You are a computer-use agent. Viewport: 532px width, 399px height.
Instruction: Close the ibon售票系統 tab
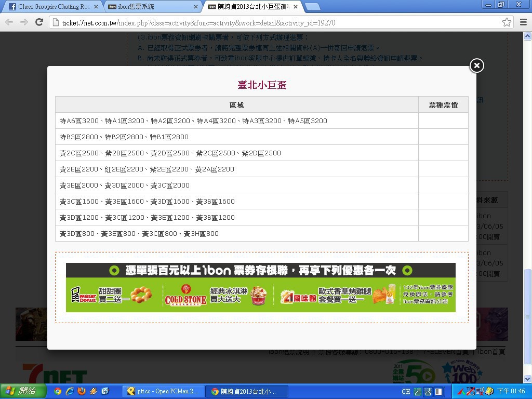point(196,7)
